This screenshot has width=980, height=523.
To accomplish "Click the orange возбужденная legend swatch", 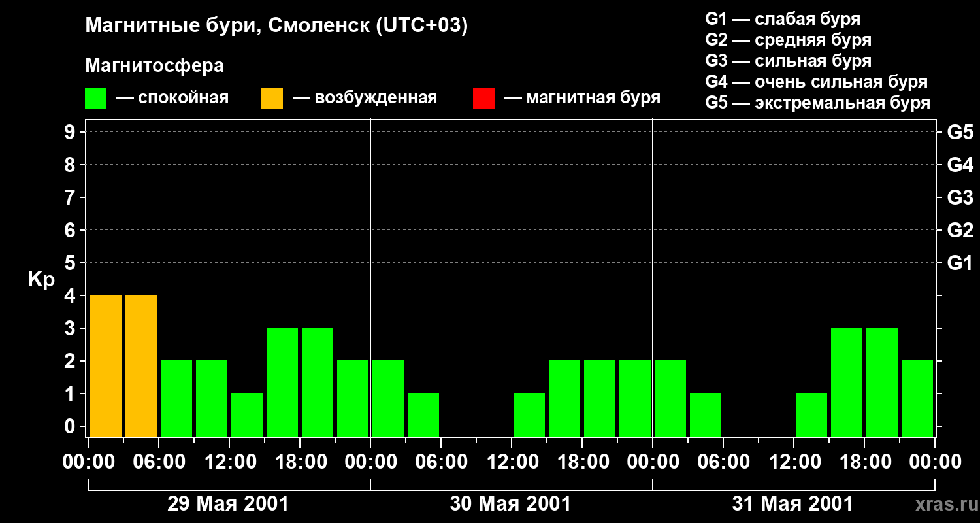I will [x=272, y=99].
